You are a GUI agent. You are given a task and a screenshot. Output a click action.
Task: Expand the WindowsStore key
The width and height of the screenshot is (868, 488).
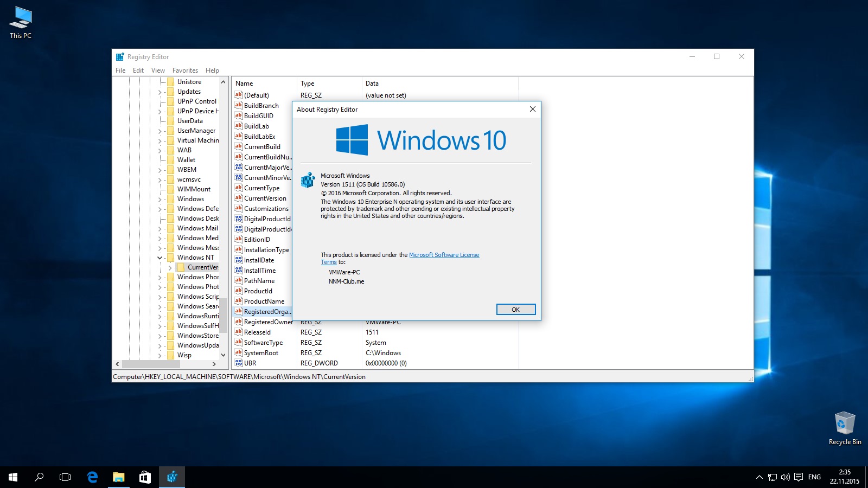coord(160,336)
